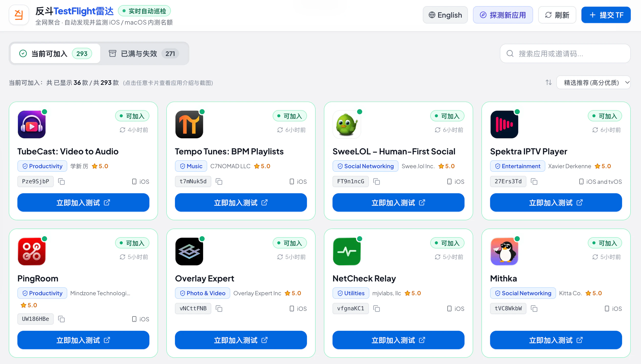Screen dimensions: 641x364
Task: Click the Photo & Video category tag
Action: point(203,293)
